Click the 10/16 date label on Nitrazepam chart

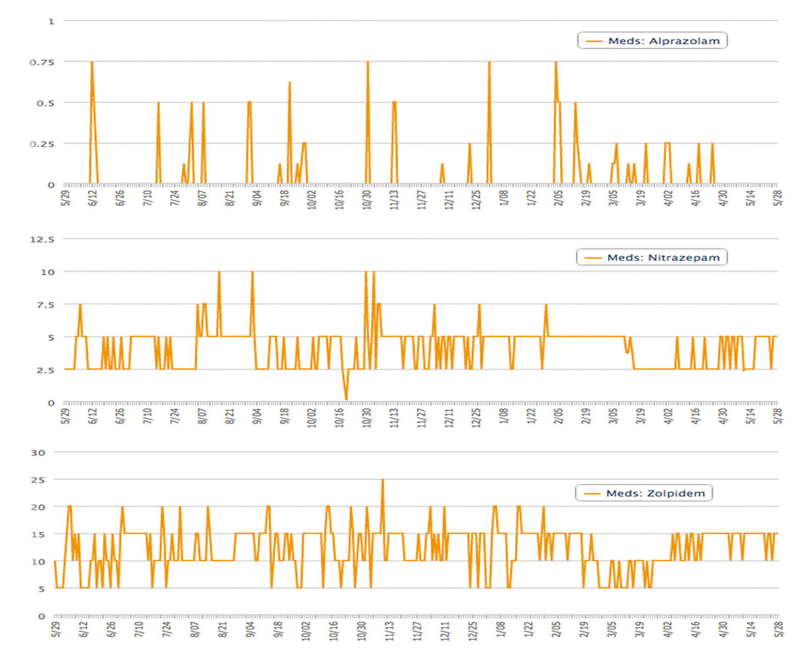coord(339,418)
